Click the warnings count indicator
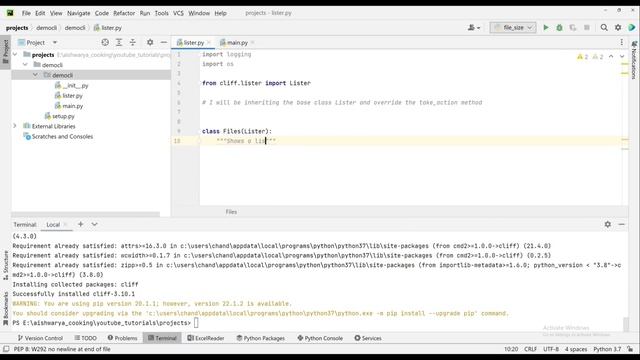This screenshot has height=360, width=640. click(x=582, y=57)
